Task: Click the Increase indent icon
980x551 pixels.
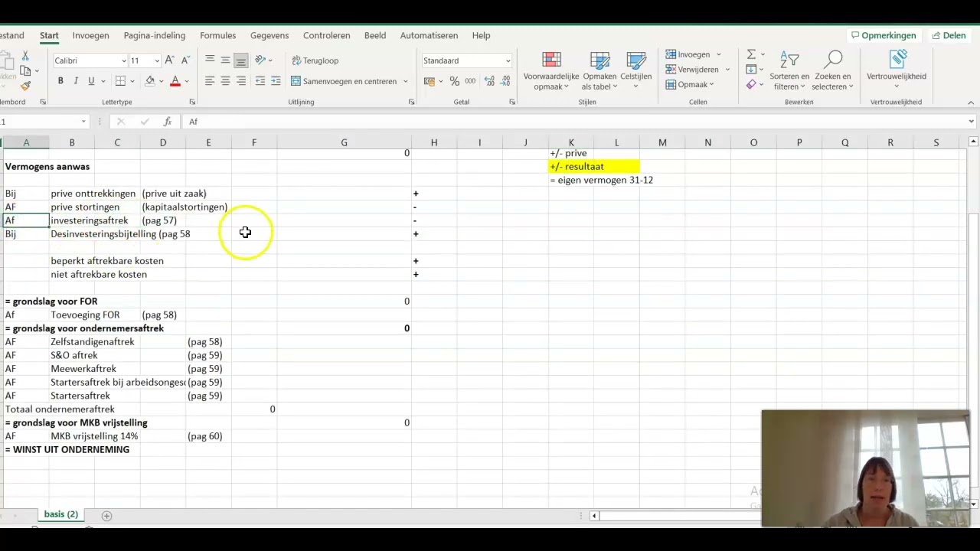Action: click(276, 81)
